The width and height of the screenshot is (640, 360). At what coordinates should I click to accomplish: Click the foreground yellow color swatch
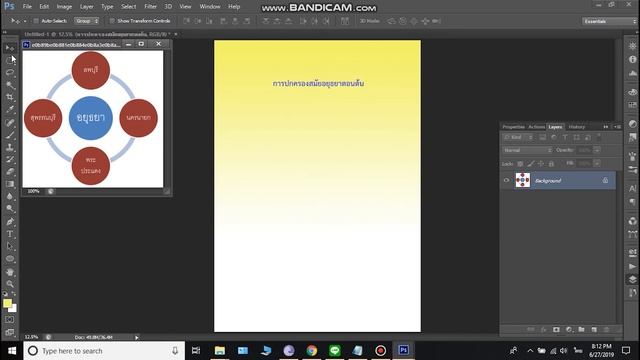coord(7,302)
